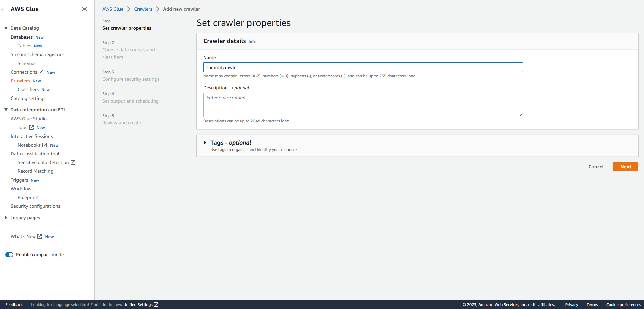Click Info link next to Crawler details
The image size is (644, 309).
[x=252, y=42]
